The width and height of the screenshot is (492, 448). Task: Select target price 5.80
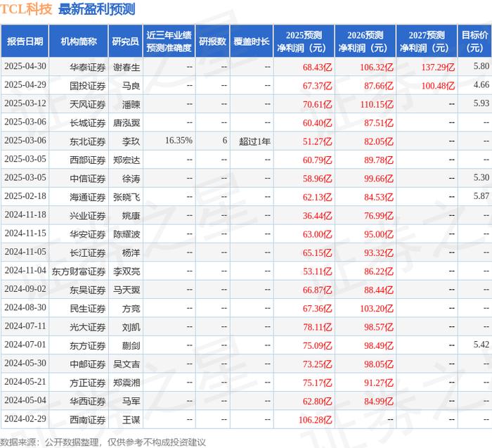click(x=481, y=66)
